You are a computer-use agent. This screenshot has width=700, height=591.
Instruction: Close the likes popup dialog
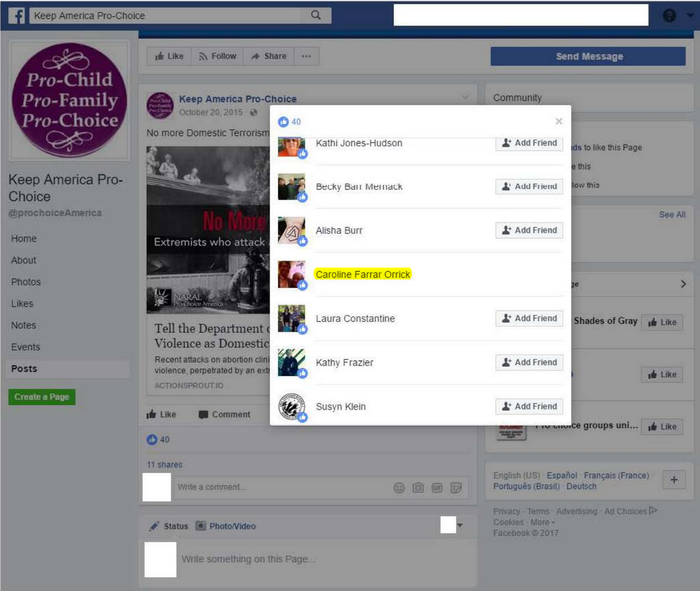pyautogui.click(x=559, y=121)
